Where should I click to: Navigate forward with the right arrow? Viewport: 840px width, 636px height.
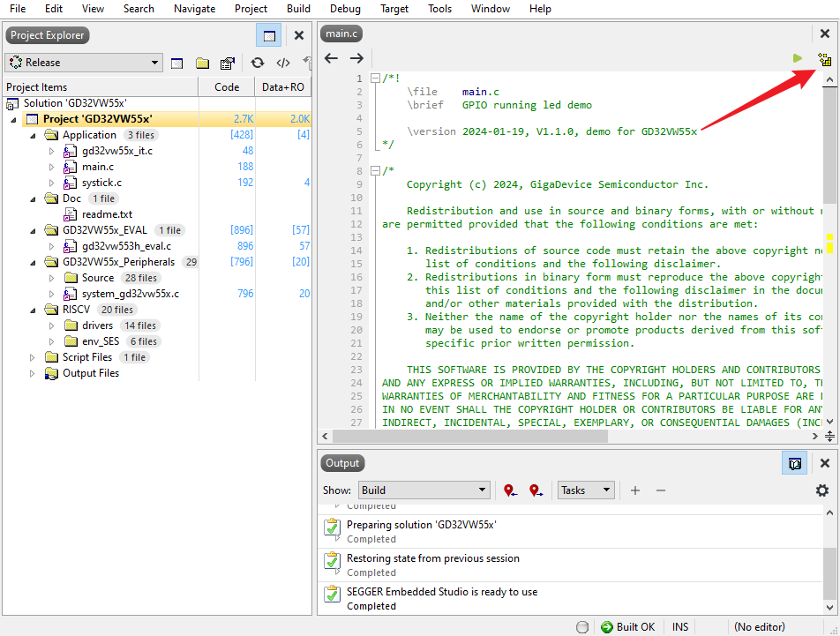tap(356, 58)
